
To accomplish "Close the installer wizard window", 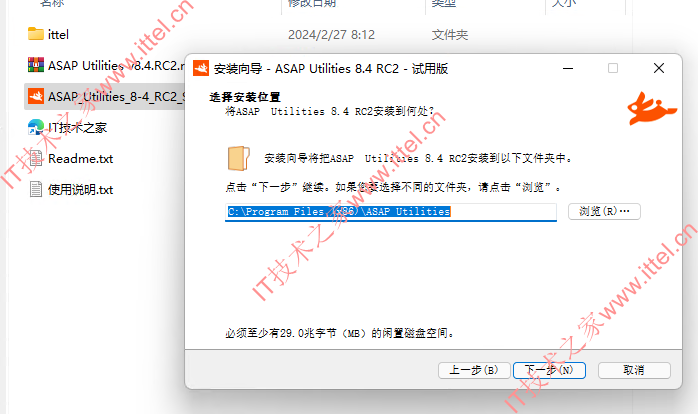I will tap(659, 68).
